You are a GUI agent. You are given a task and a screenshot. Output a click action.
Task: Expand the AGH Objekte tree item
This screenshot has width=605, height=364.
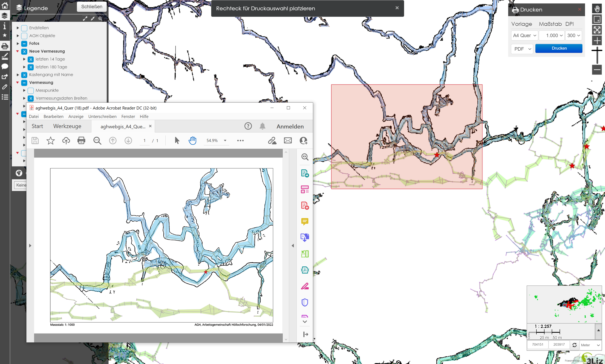pyautogui.click(x=18, y=36)
